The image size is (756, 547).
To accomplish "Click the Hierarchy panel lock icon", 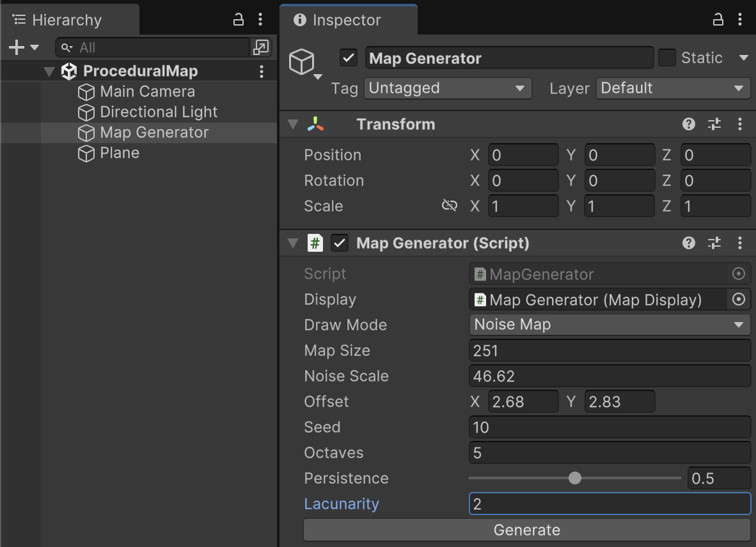I will coord(239,20).
